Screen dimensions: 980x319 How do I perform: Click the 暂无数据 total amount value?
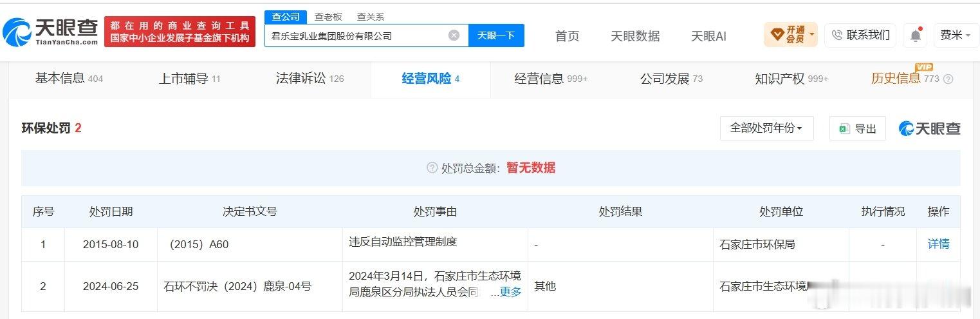click(531, 168)
